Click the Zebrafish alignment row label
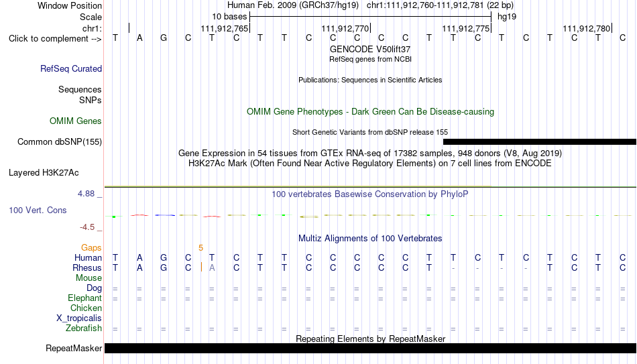This screenshot has width=637, height=364. click(x=84, y=328)
